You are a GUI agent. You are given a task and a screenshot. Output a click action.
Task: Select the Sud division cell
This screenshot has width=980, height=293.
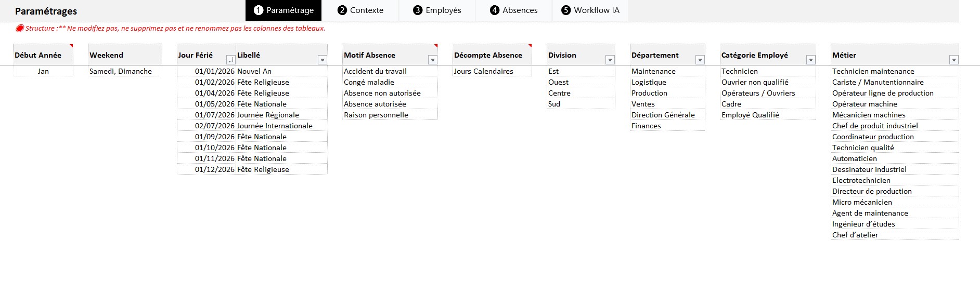581,104
